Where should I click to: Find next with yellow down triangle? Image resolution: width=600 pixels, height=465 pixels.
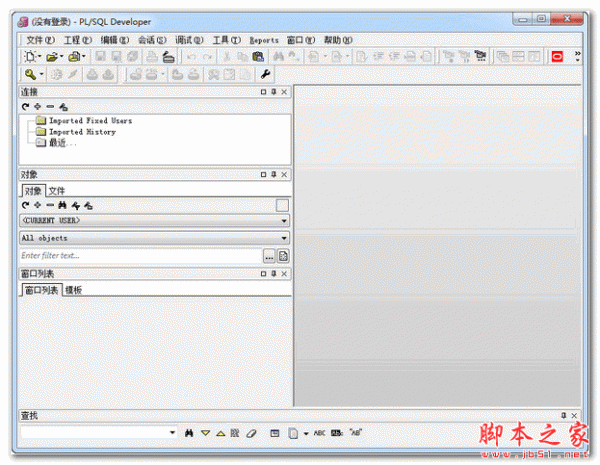[x=205, y=433]
